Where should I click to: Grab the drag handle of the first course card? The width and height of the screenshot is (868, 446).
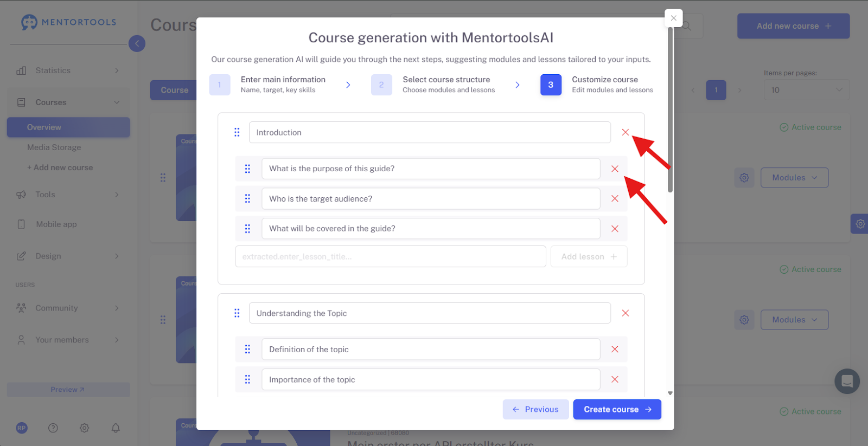(x=163, y=178)
